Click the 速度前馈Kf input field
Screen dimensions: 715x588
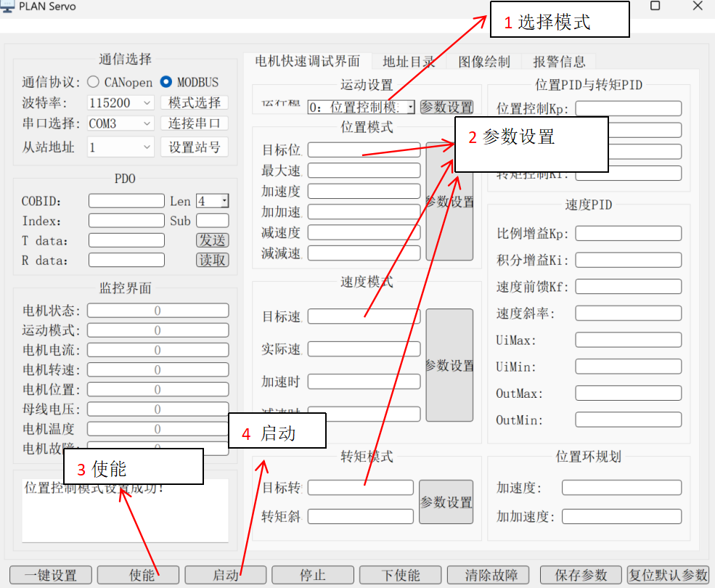click(629, 287)
